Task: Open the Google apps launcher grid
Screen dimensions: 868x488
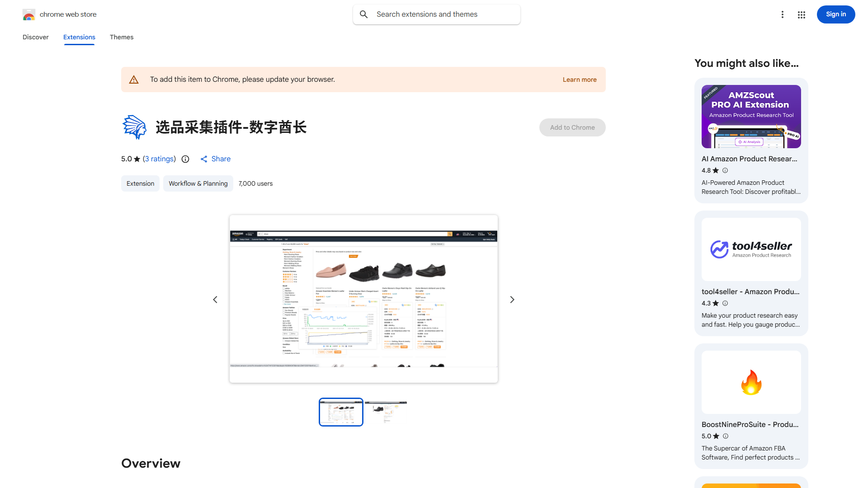Action: [x=801, y=14]
